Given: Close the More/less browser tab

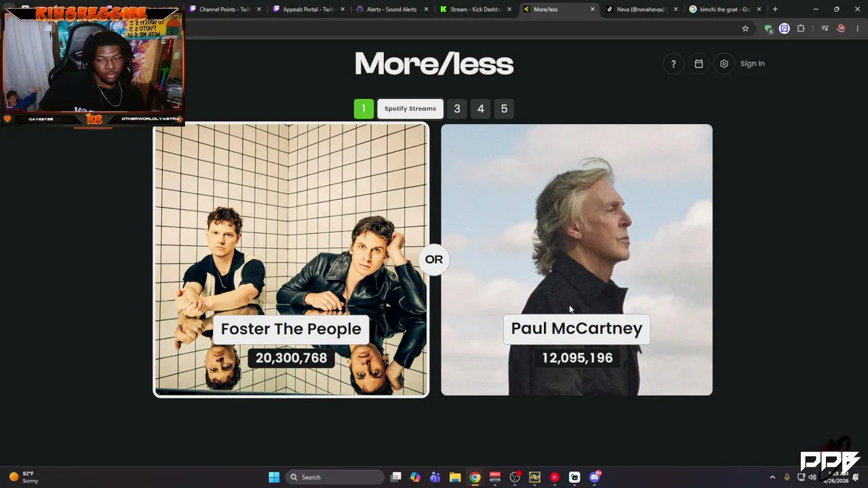Looking at the screenshot, I should (x=593, y=9).
